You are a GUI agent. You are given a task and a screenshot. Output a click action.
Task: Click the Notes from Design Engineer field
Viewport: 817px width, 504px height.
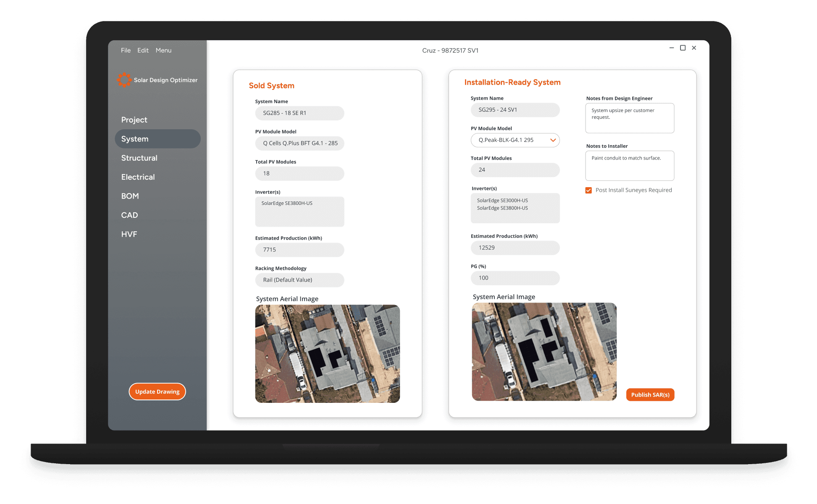(x=629, y=118)
